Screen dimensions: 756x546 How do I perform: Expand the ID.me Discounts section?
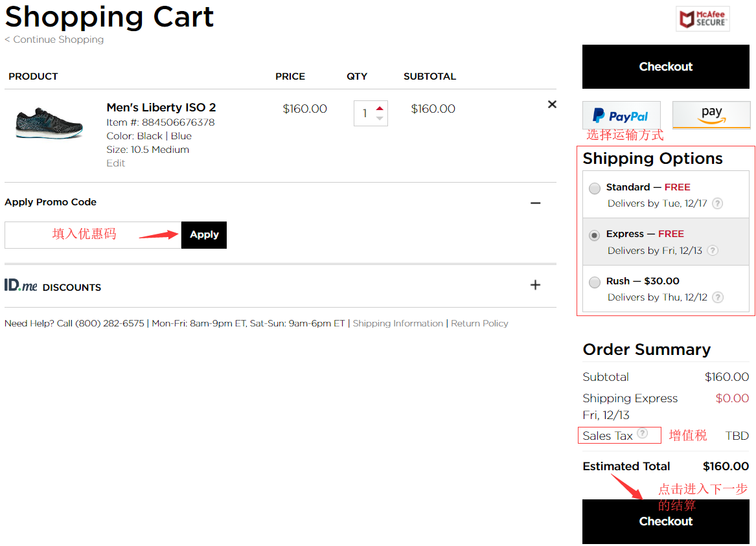(x=535, y=285)
